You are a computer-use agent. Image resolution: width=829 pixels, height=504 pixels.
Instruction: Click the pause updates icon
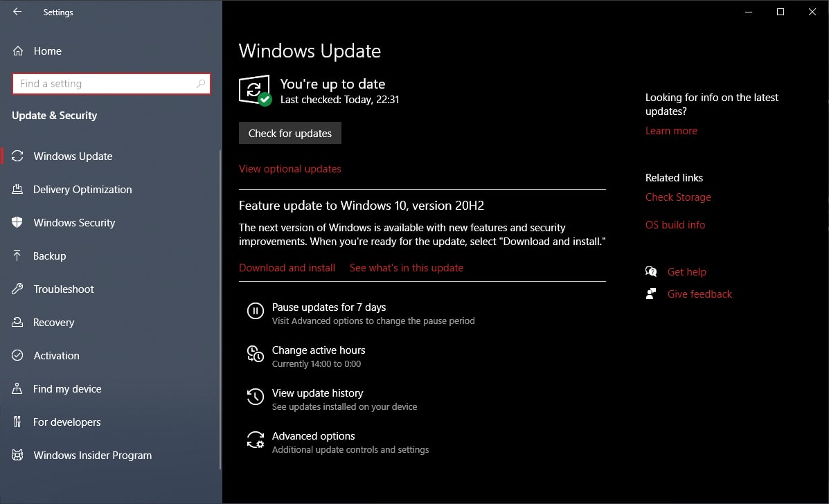tap(256, 311)
